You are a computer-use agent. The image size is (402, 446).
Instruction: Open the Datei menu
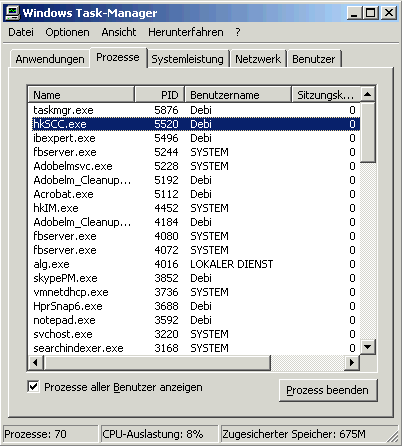click(21, 32)
